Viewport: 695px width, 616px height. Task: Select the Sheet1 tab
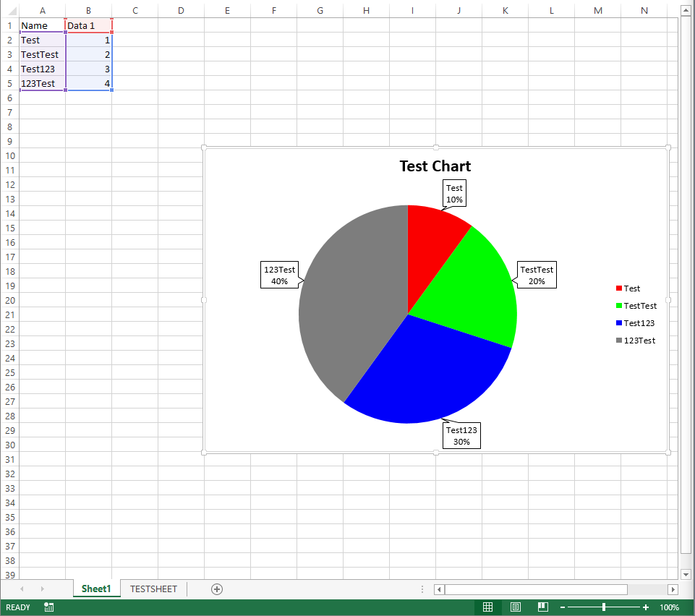(x=96, y=589)
